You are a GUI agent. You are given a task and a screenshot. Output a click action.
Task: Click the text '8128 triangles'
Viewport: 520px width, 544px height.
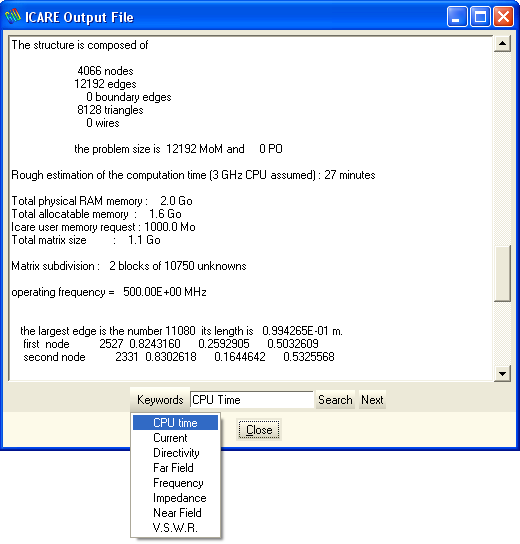(x=110, y=110)
